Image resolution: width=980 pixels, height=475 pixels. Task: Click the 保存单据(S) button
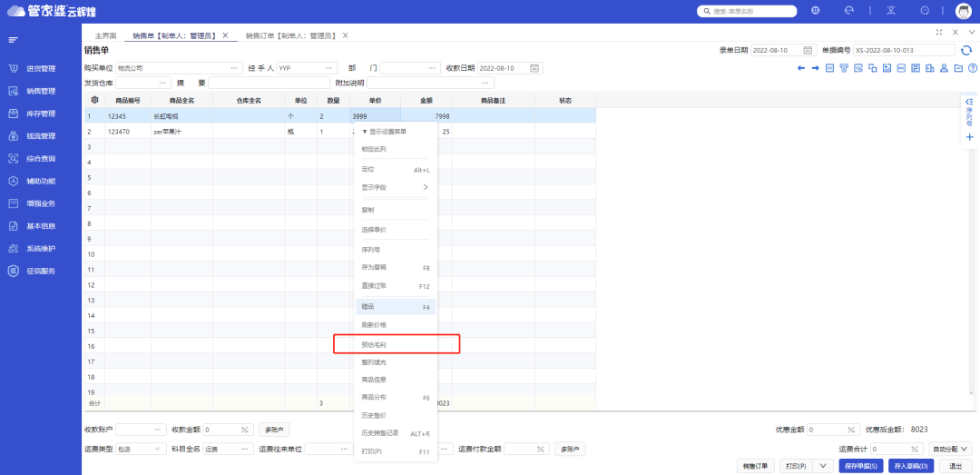pos(860,466)
